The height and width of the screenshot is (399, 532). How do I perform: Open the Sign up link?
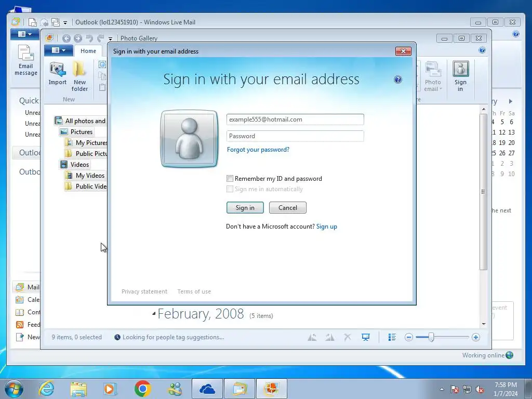tap(327, 227)
